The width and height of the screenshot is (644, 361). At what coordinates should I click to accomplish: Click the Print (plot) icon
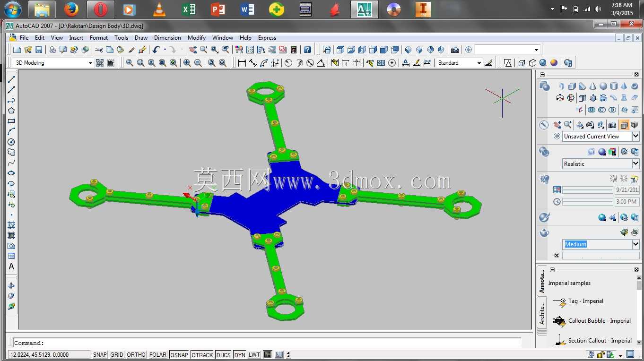click(x=52, y=50)
